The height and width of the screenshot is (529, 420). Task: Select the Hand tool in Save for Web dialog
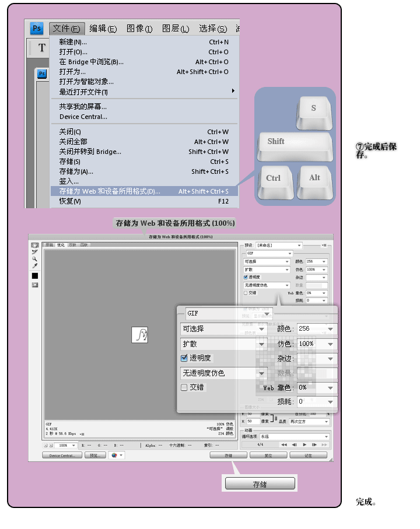(x=35, y=246)
